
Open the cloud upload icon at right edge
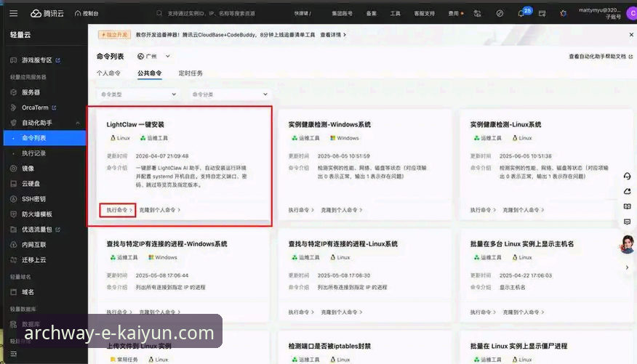pyautogui.click(x=628, y=191)
